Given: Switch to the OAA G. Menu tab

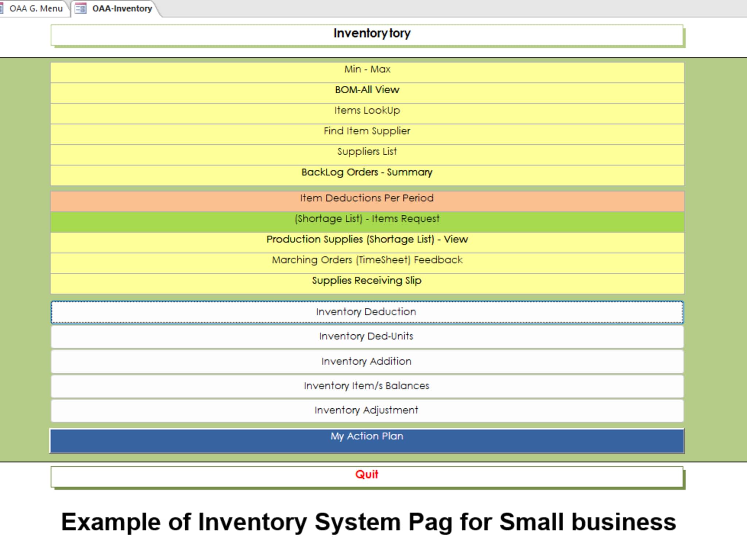Looking at the screenshot, I should point(35,8).
